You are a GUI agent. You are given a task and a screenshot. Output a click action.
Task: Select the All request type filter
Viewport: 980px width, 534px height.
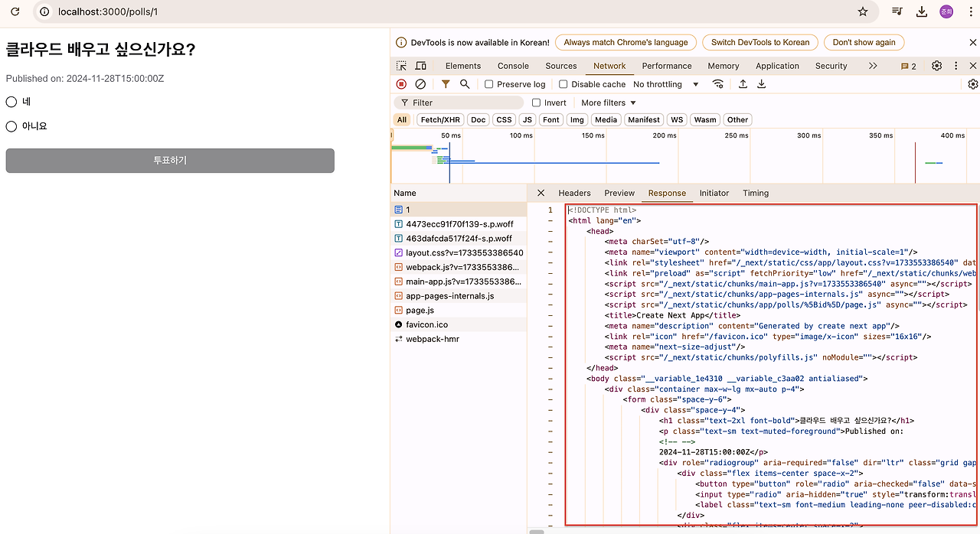pos(402,119)
